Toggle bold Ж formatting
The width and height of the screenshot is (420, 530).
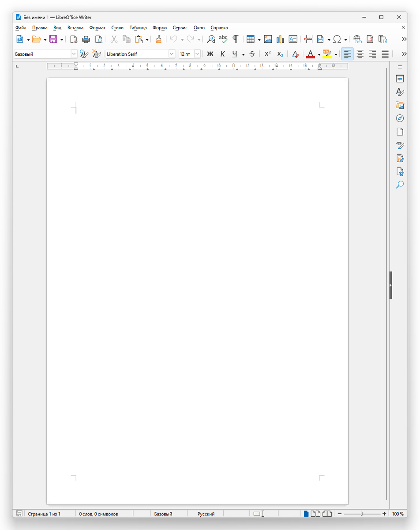click(210, 54)
